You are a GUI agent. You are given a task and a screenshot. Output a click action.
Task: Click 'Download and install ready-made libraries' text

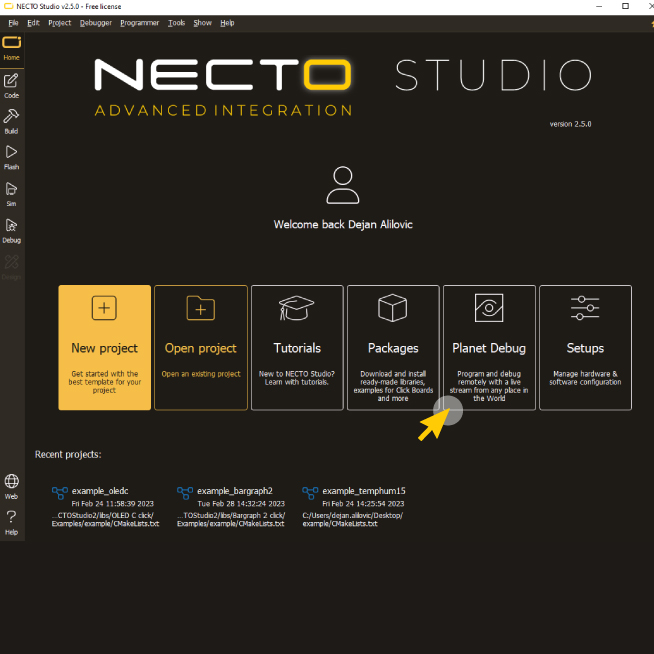pyautogui.click(x=393, y=386)
